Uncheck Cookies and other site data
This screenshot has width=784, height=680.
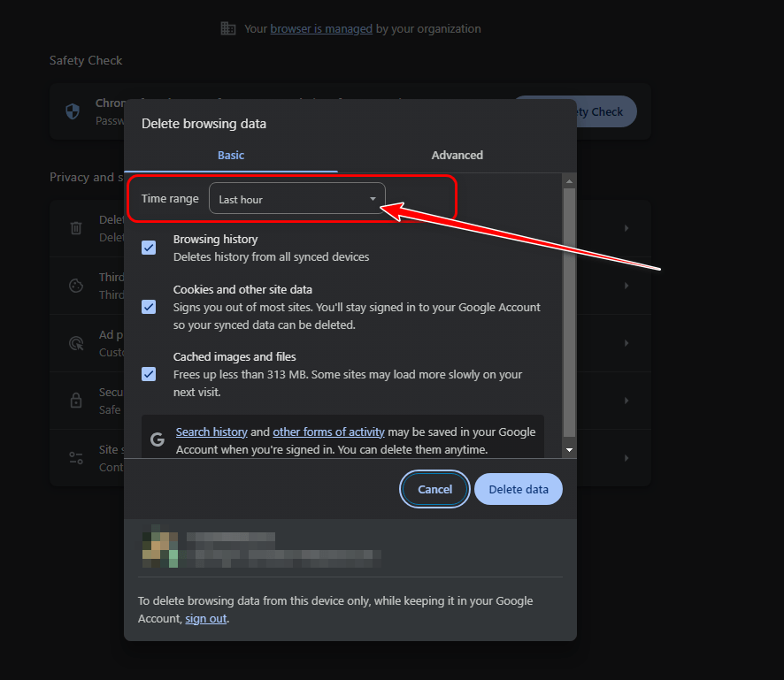[149, 307]
